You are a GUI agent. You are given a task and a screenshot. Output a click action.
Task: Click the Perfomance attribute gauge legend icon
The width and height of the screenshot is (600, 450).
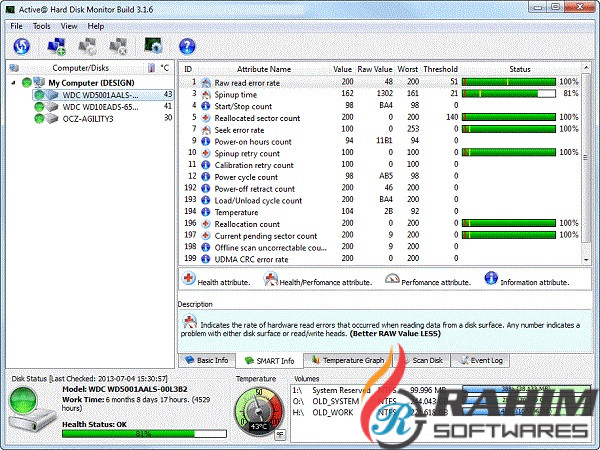392,278
